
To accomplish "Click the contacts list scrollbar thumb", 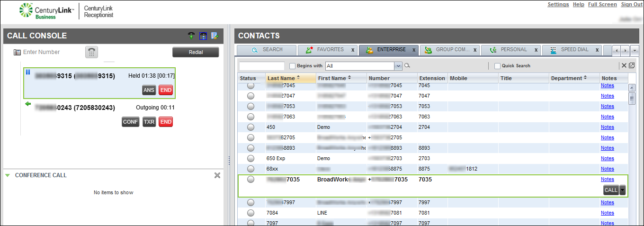I will coord(632,99).
